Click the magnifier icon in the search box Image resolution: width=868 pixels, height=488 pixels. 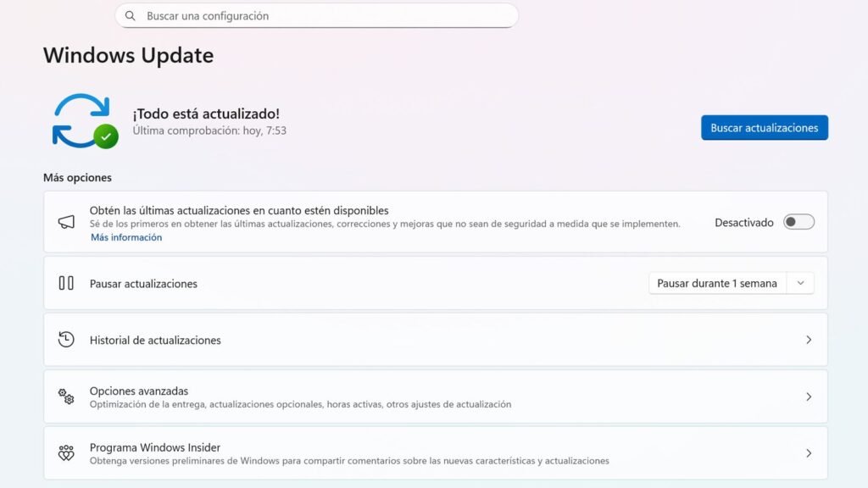131,16
